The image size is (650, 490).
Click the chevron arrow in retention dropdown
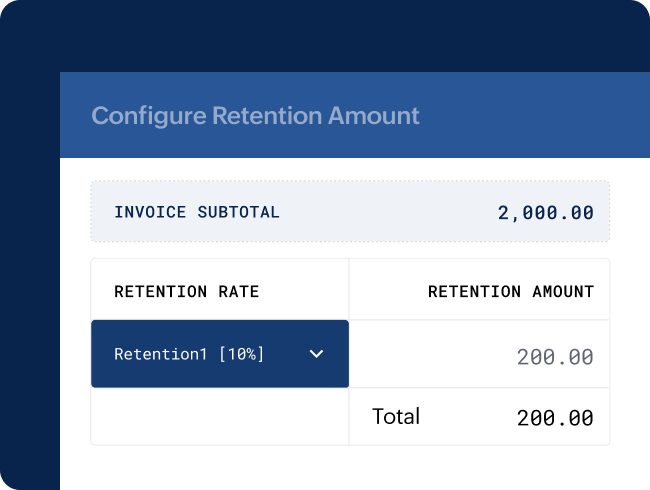click(316, 354)
